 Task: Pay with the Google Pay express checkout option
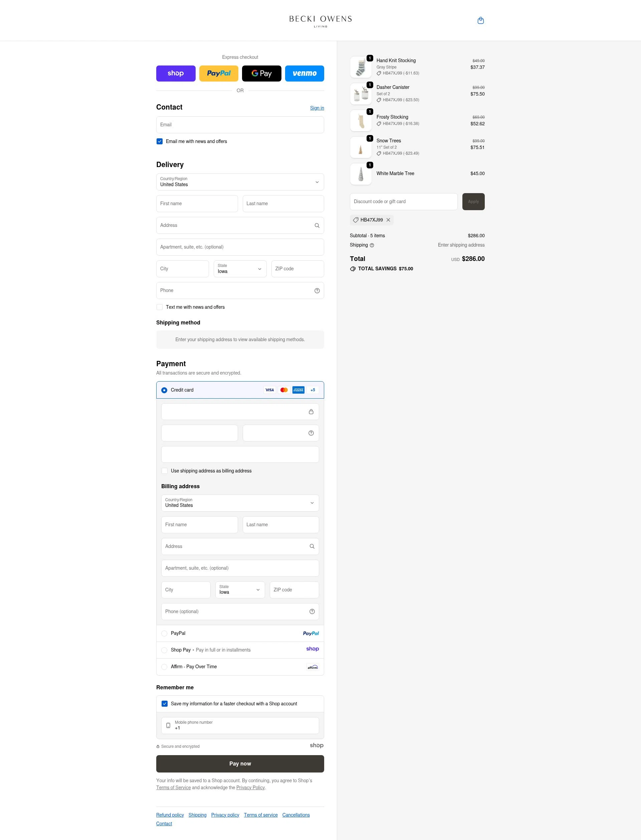coord(262,73)
